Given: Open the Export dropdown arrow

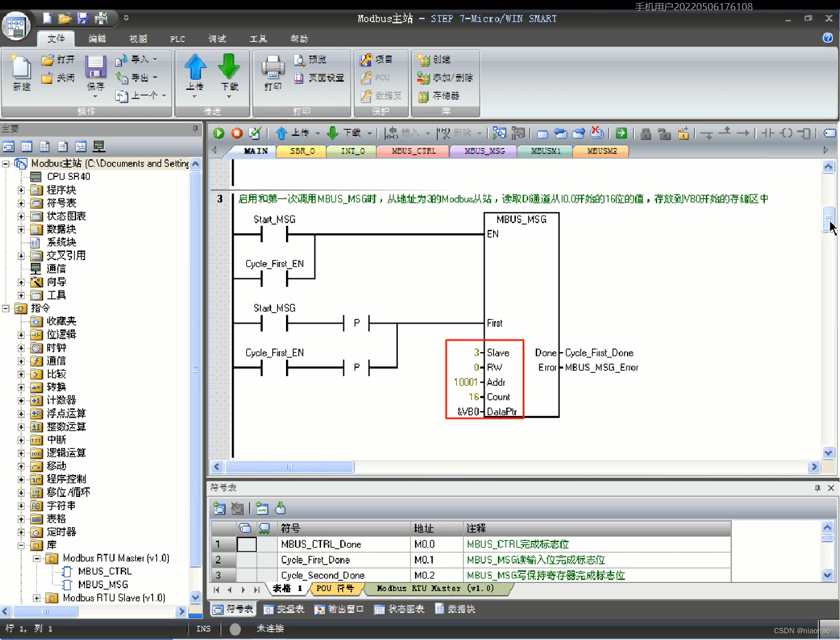Looking at the screenshot, I should pos(155,78).
